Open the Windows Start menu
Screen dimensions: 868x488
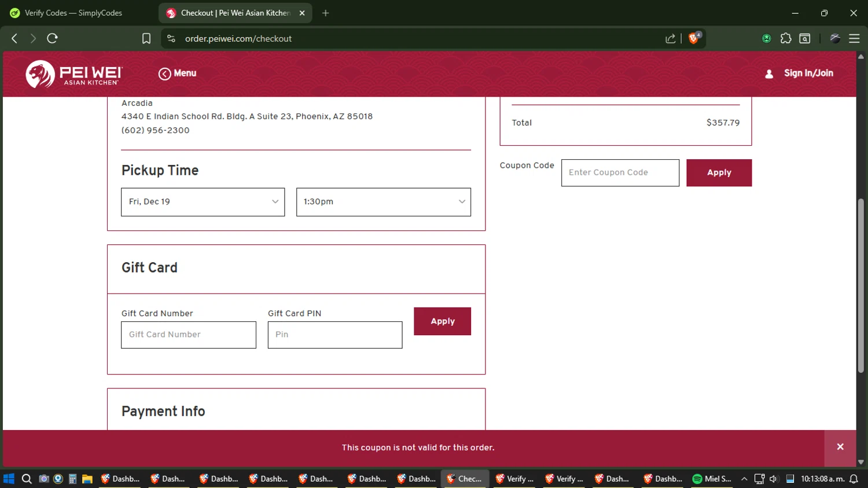coord(9,479)
